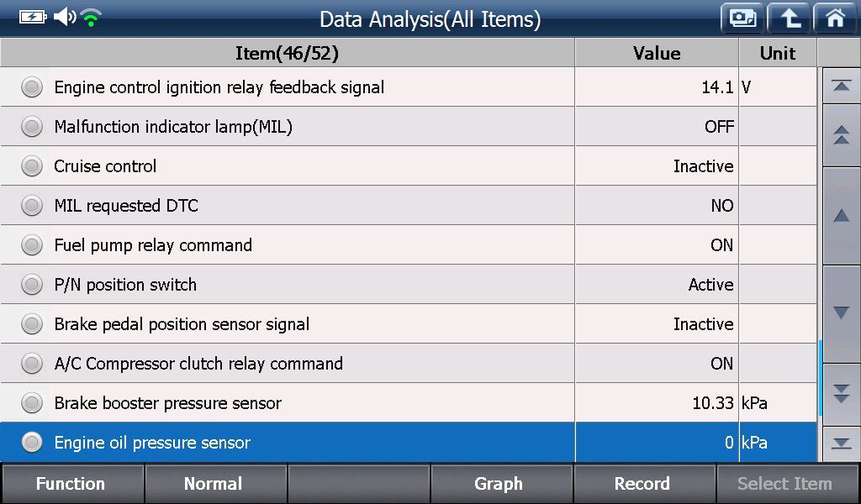Image resolution: width=861 pixels, height=504 pixels.
Task: Click the Wi-Fi status icon
Action: (x=91, y=18)
